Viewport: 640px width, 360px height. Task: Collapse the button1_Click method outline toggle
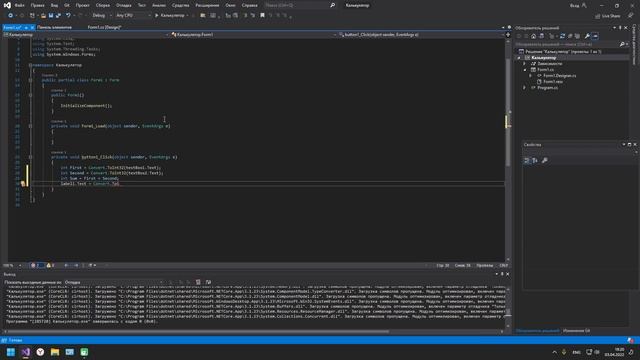(x=30, y=157)
